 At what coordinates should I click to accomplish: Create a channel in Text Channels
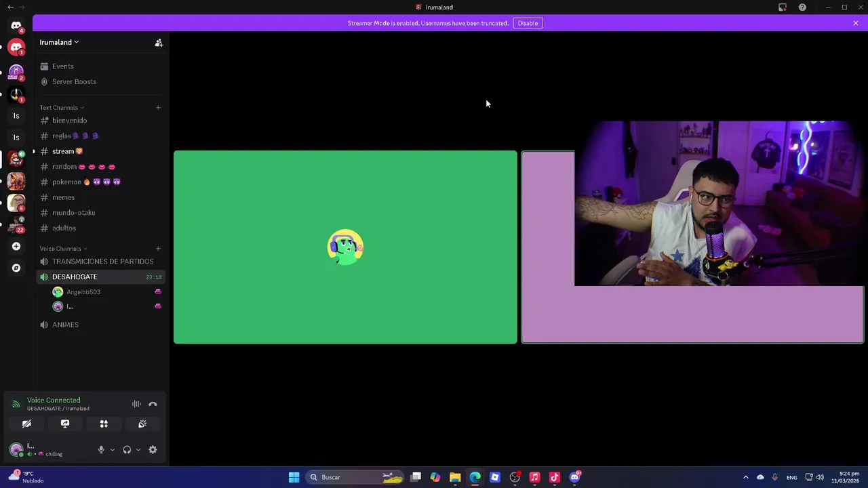click(158, 107)
